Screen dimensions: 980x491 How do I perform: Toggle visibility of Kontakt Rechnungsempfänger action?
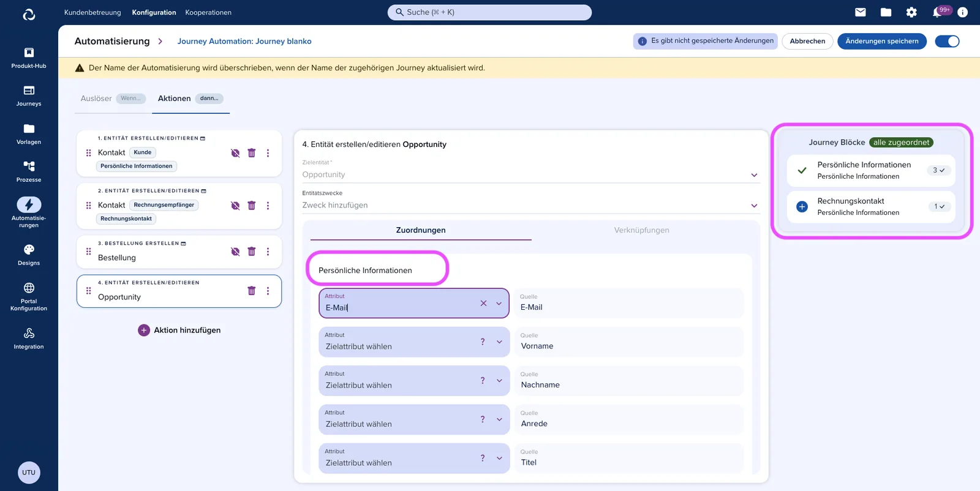click(x=235, y=206)
